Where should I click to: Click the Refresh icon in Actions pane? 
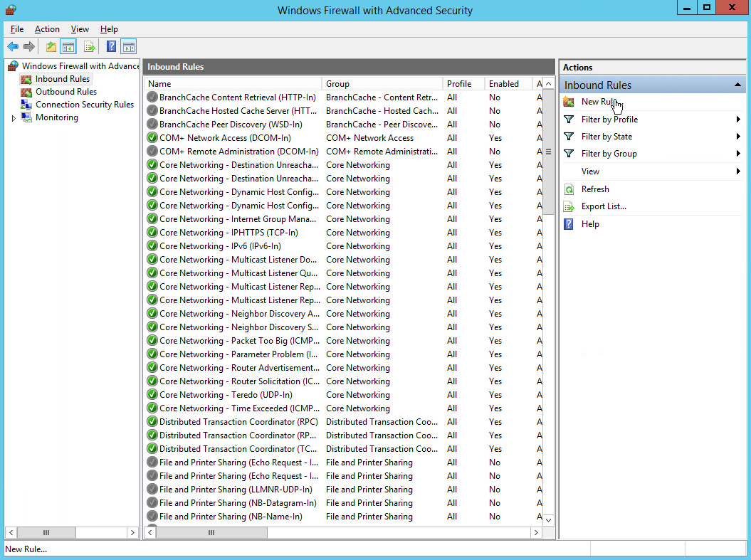coord(569,189)
